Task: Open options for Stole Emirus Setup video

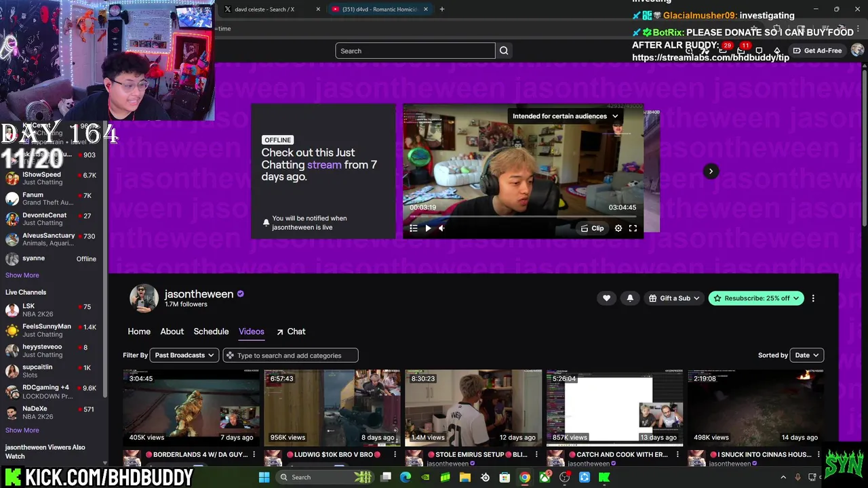Action: click(x=536, y=455)
